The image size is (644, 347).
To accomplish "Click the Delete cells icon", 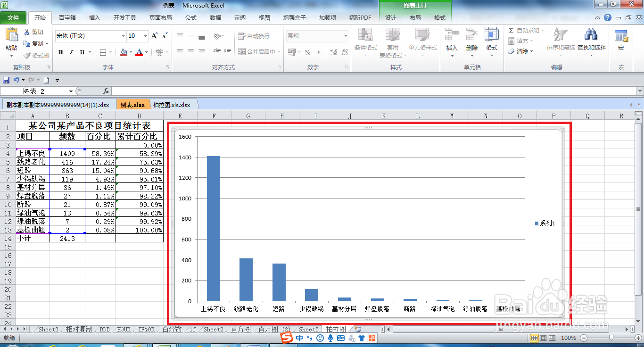I will coord(472,34).
